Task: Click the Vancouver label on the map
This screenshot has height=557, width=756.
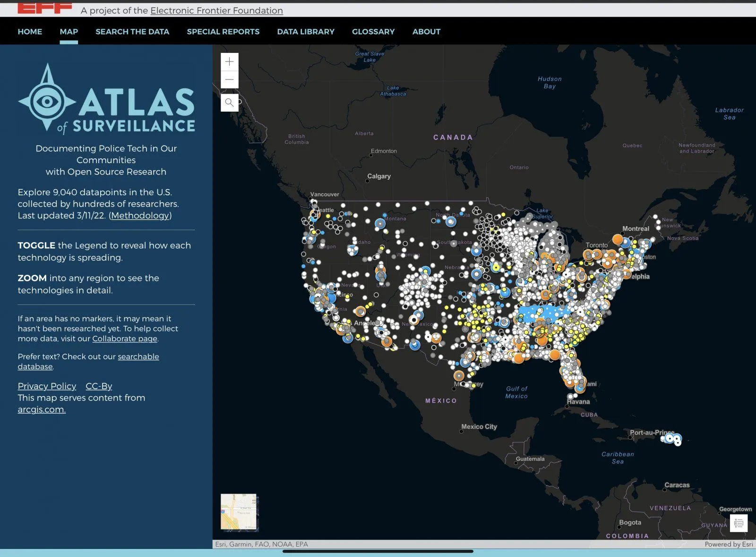Action: click(x=325, y=194)
